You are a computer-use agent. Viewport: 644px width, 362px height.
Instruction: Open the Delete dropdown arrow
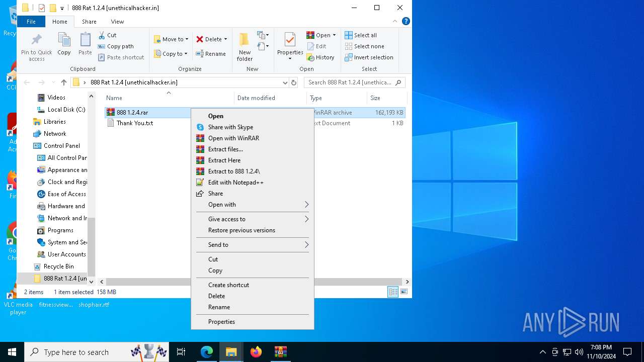click(x=225, y=39)
